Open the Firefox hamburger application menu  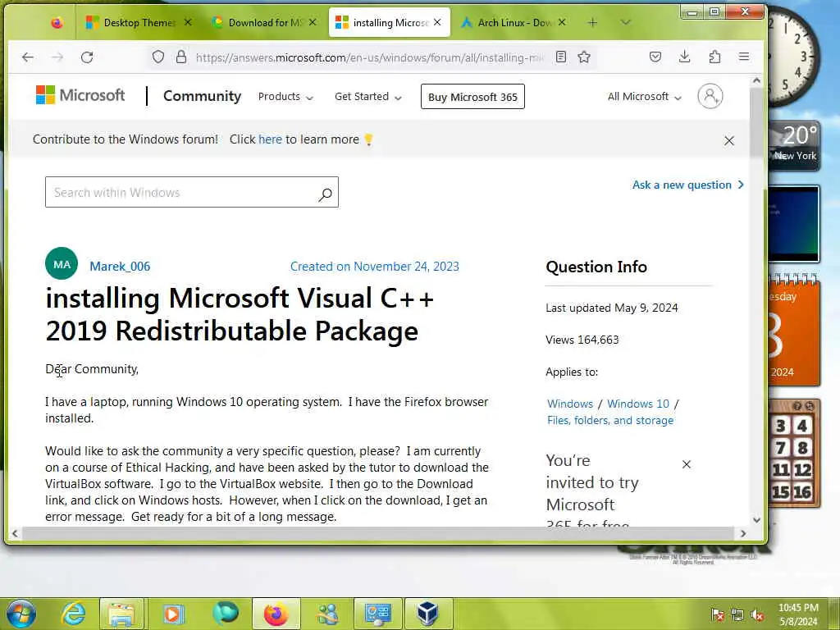tap(743, 57)
